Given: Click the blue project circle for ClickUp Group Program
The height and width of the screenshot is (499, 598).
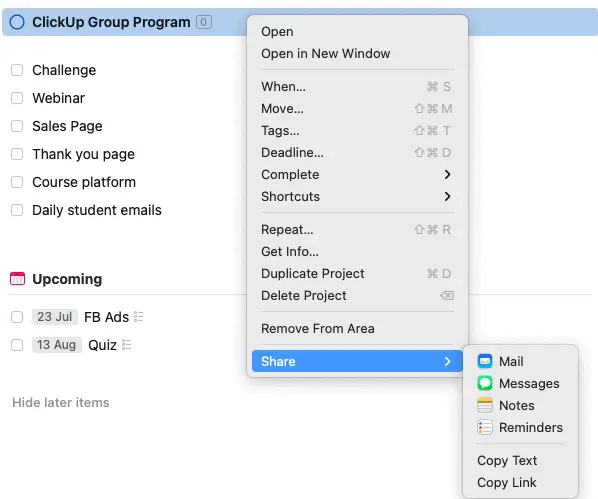Looking at the screenshot, I should pos(17,22).
